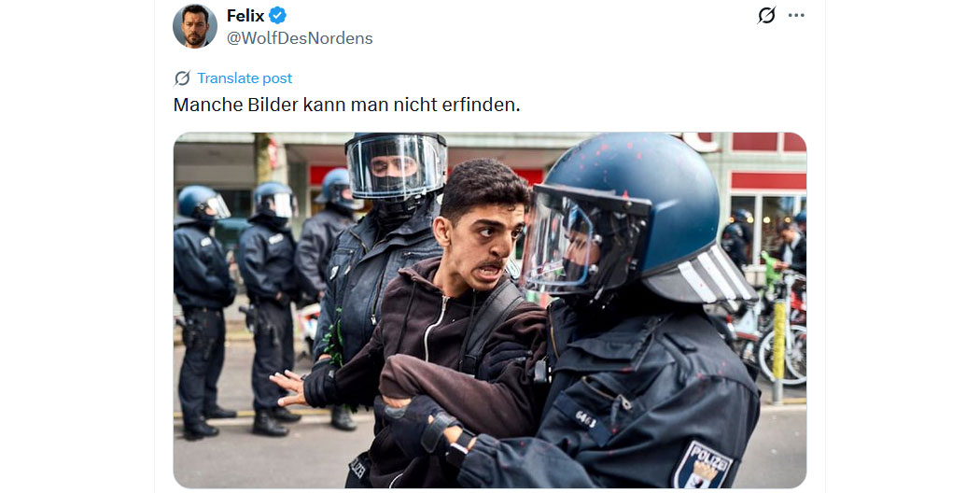The width and height of the screenshot is (980, 493).
Task: Click the Grok icon beside Translate post
Action: [x=182, y=78]
